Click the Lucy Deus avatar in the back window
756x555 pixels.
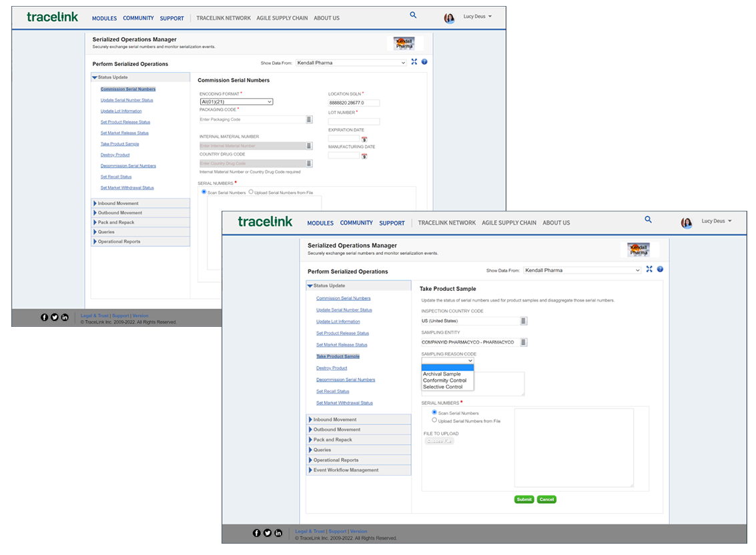point(449,18)
